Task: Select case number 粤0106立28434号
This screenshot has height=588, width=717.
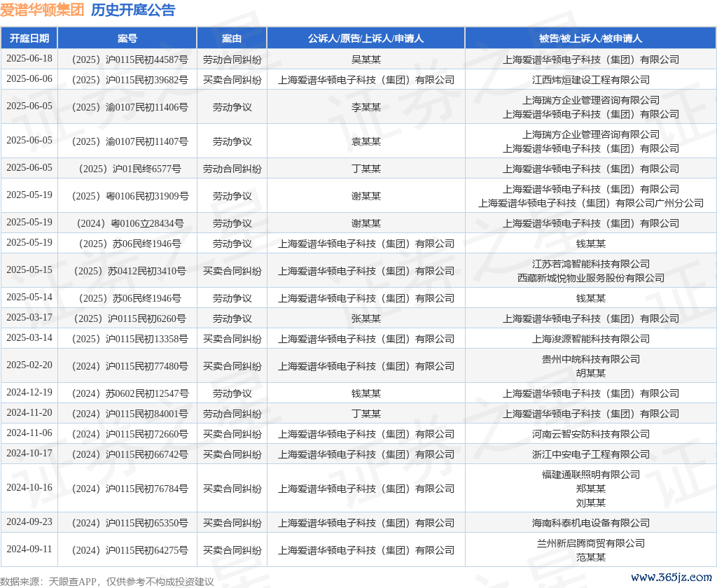Action: click(x=130, y=223)
